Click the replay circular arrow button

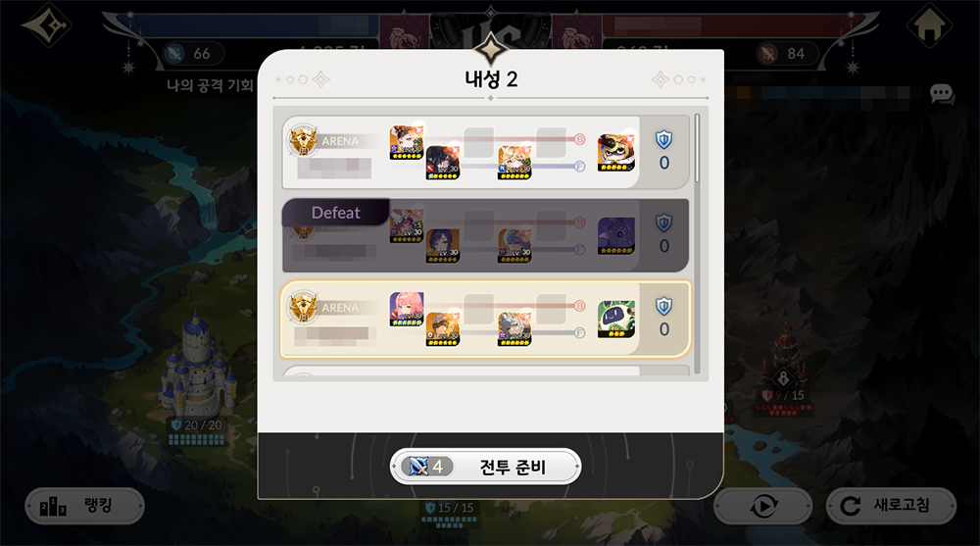(x=763, y=506)
